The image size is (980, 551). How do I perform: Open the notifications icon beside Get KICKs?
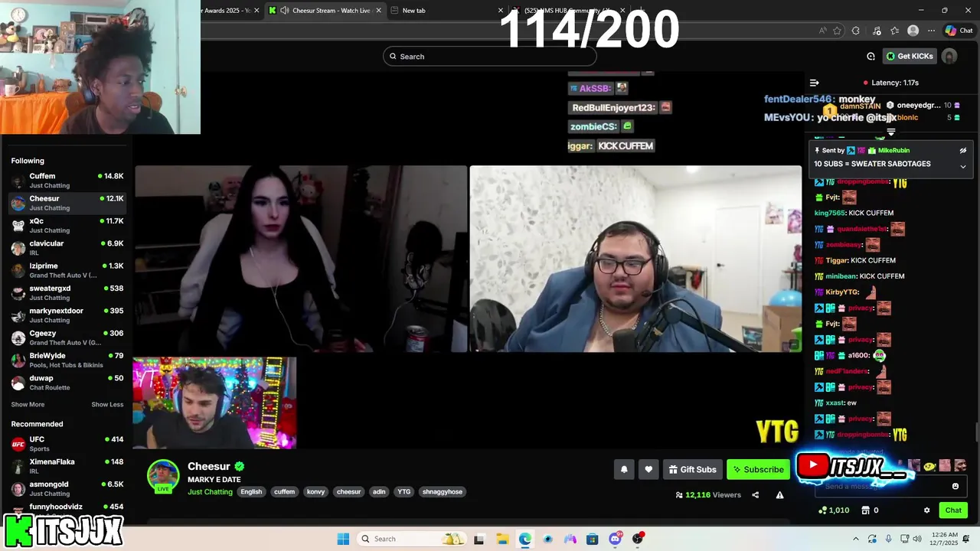tap(871, 56)
